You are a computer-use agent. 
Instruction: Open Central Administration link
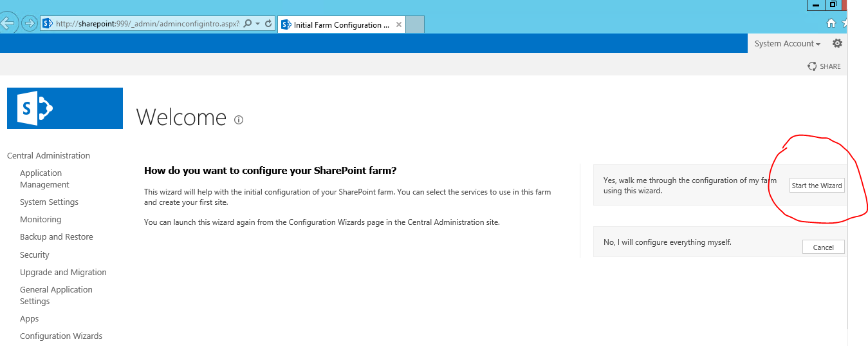coord(48,155)
